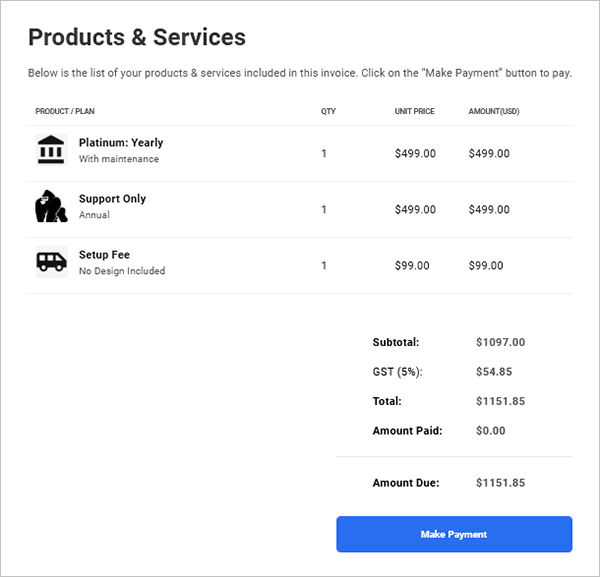The height and width of the screenshot is (577, 600).
Task: Click the Platinum row unit price $499.00
Action: pos(415,153)
